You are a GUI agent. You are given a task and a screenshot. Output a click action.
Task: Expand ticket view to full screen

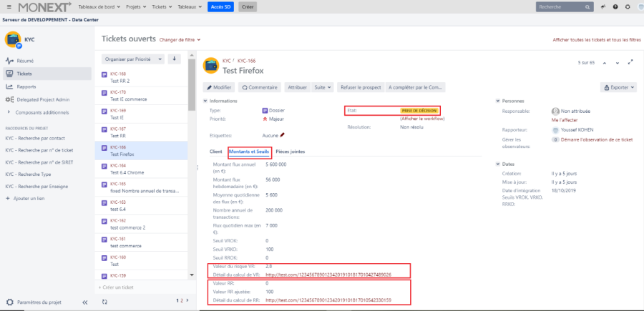pyautogui.click(x=630, y=63)
